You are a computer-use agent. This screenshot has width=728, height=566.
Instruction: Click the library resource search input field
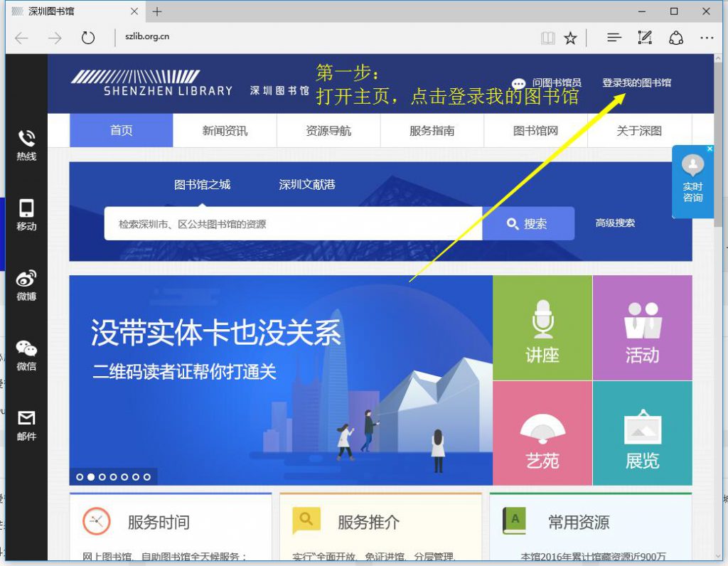click(293, 224)
